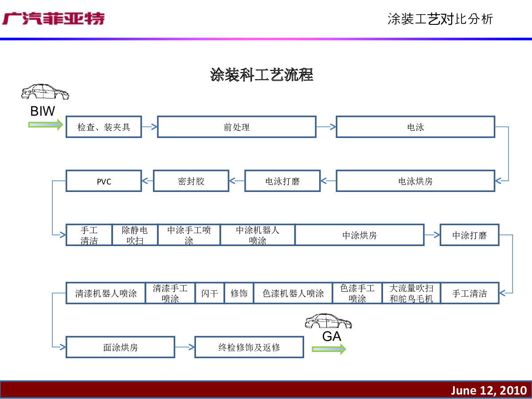Select the 手工清洁 box next to 除静电吹扫
Viewport: 532px width, 399px height.
(x=89, y=235)
